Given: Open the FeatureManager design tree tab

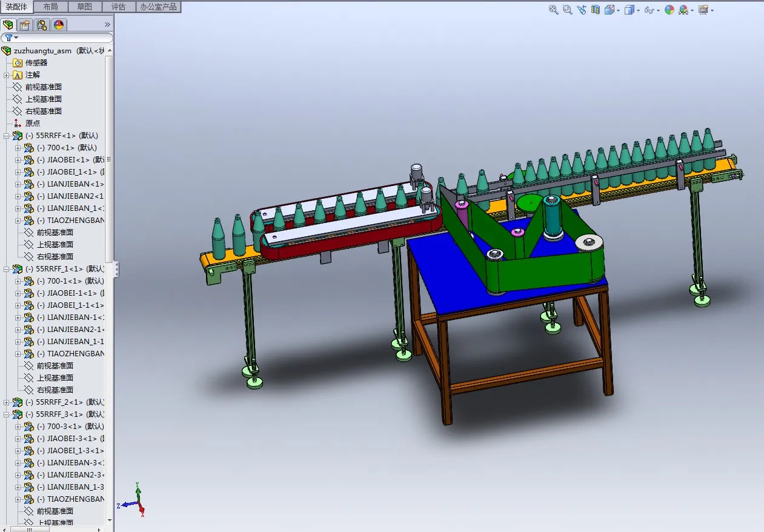Looking at the screenshot, I should click(8, 25).
